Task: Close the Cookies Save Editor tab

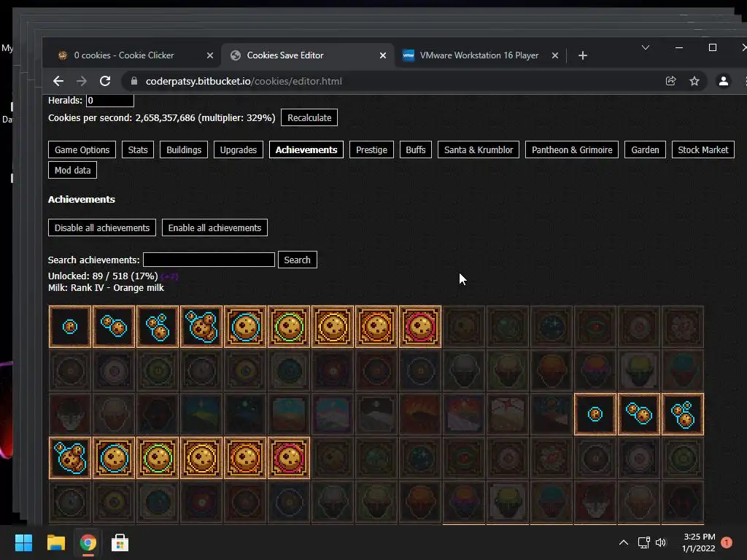Action: (382, 55)
